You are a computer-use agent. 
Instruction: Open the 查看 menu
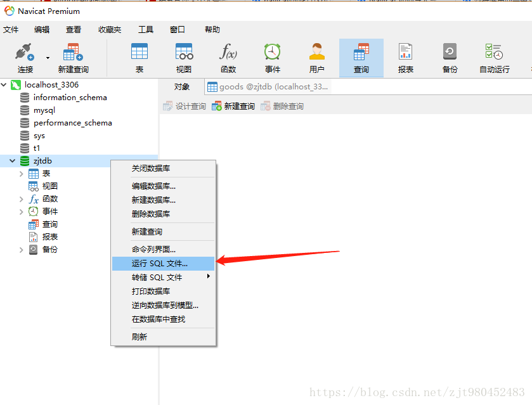click(x=74, y=30)
